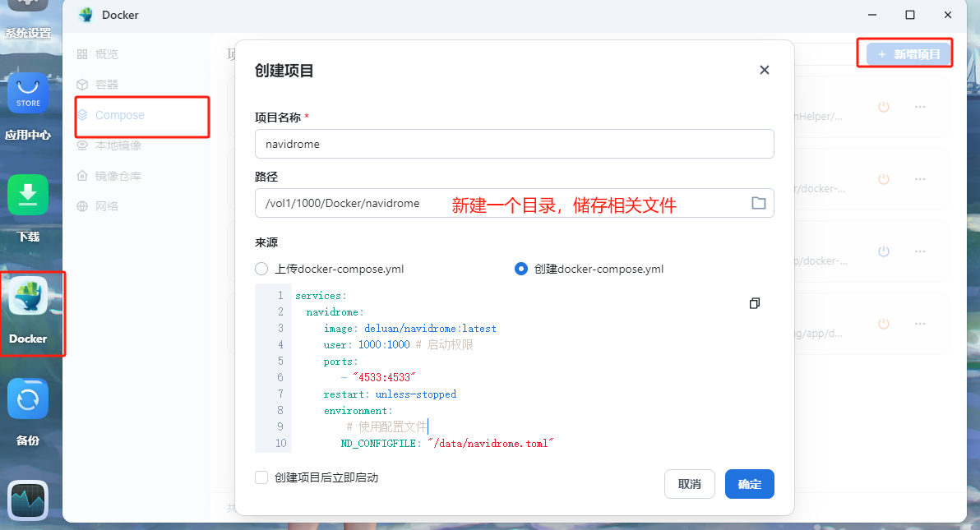This screenshot has height=530, width=980.
Task: Click the Docker app logo in title bar
Action: pos(86,15)
